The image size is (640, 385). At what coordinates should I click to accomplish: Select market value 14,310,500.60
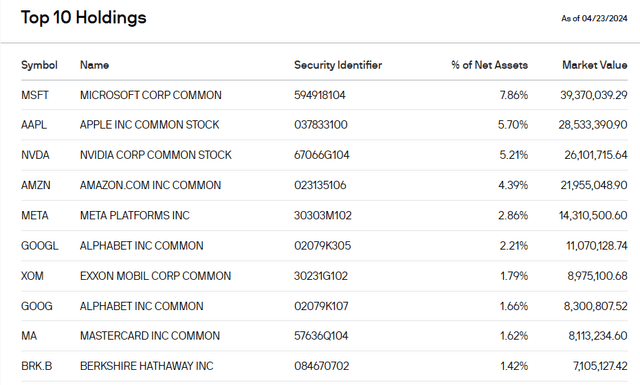(593, 215)
